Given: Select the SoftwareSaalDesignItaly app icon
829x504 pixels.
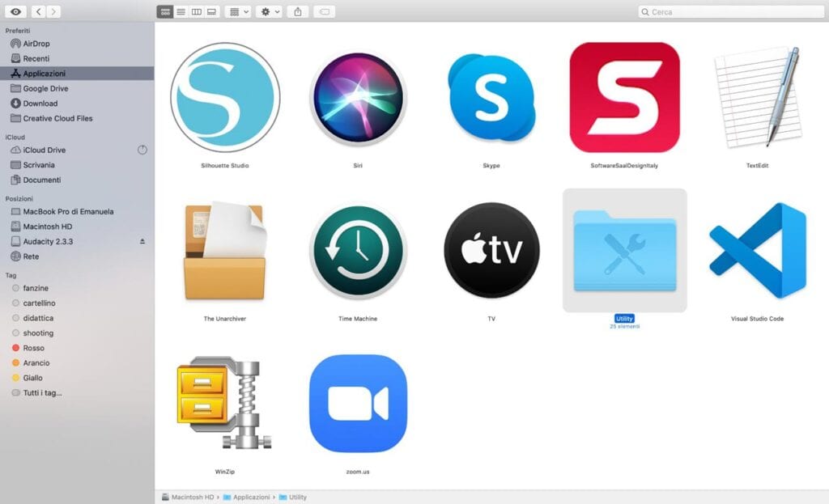Looking at the screenshot, I should click(x=624, y=98).
